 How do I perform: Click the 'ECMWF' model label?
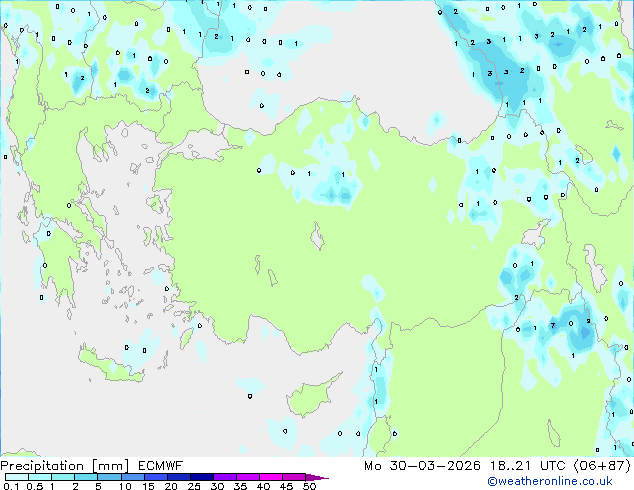click(161, 466)
